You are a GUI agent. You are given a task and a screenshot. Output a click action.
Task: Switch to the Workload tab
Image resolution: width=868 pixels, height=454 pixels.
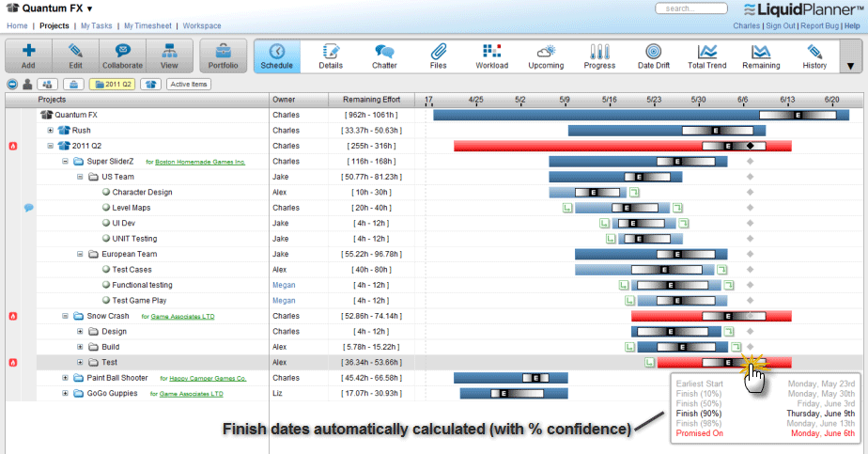tap(491, 55)
